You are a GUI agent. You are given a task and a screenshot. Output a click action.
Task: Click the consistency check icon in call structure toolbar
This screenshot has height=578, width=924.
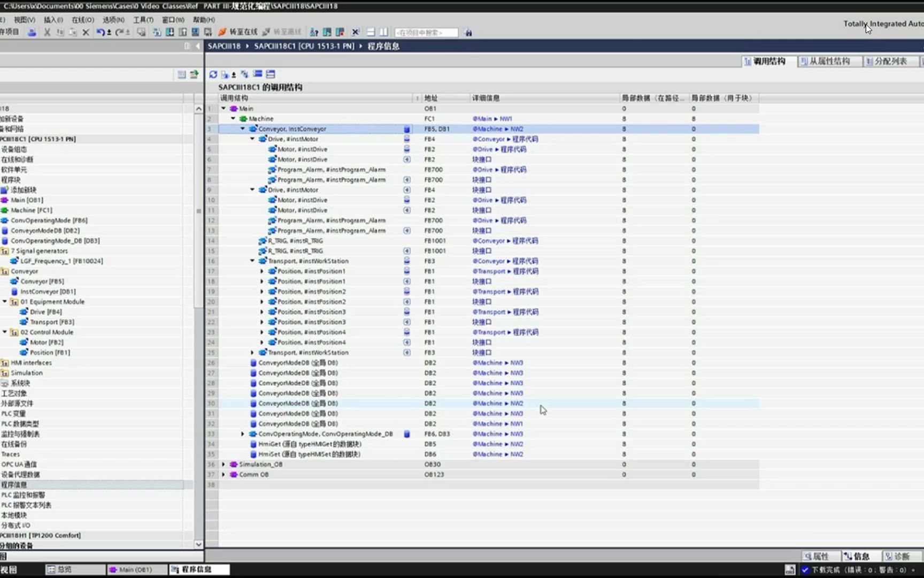[244, 74]
